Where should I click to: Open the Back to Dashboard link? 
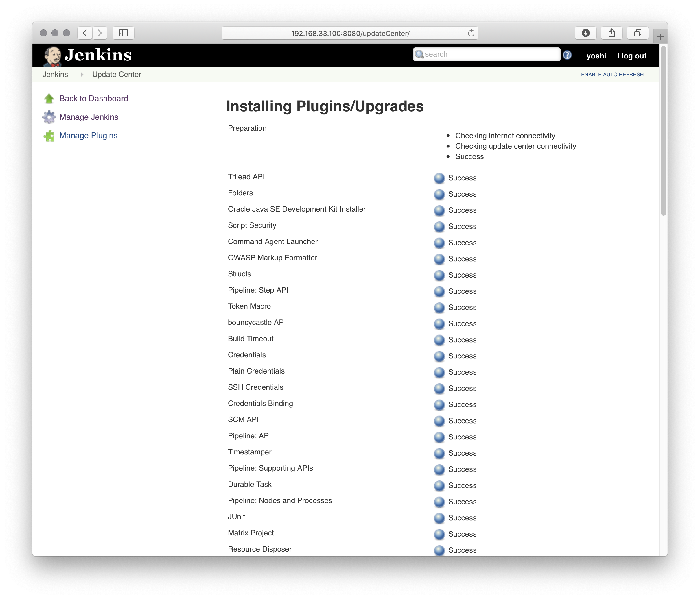coord(94,99)
